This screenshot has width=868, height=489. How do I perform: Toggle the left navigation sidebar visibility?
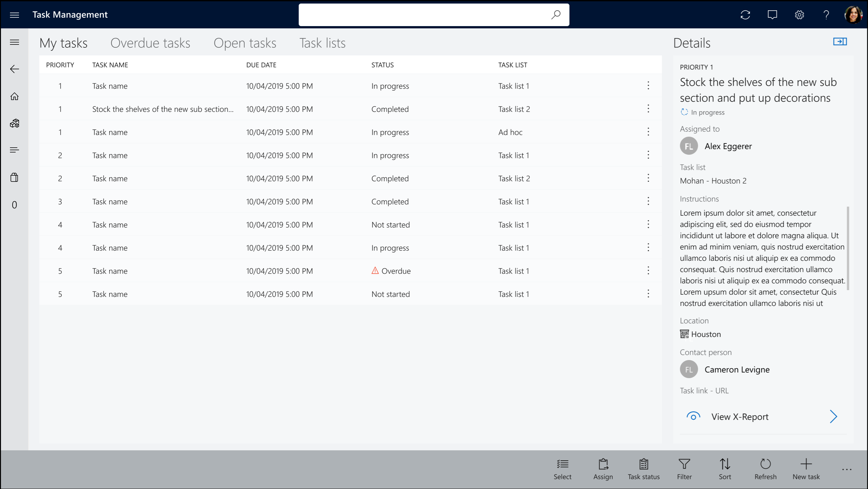[x=14, y=42]
